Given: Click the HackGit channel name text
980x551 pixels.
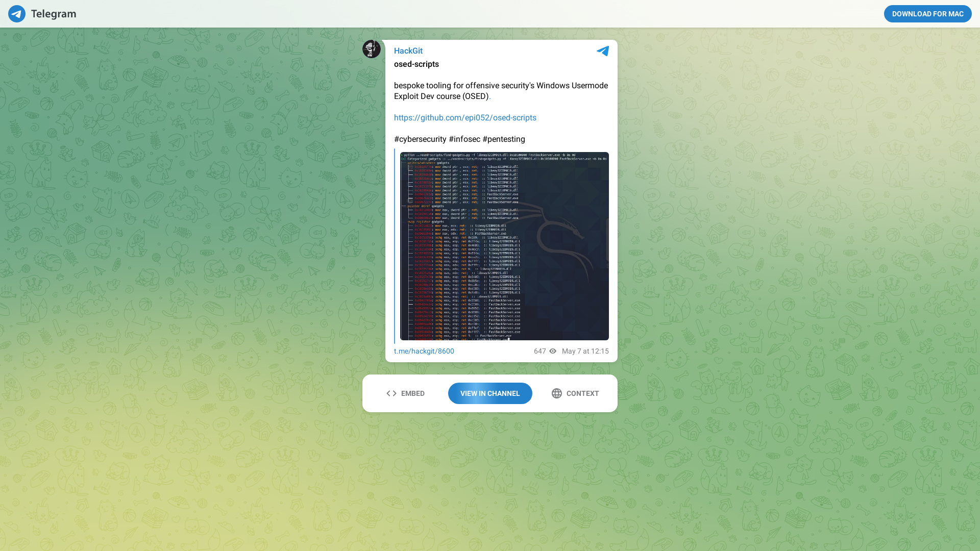Looking at the screenshot, I should 408,51.
